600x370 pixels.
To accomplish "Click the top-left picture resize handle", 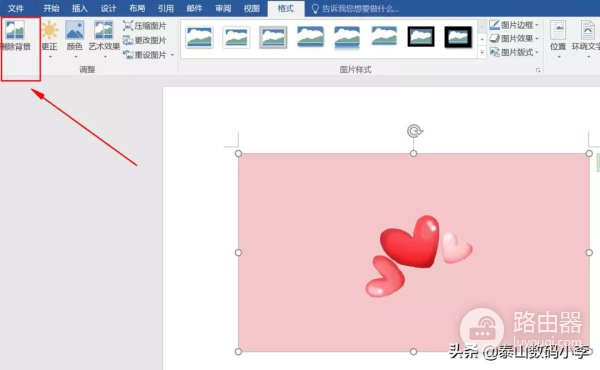I will click(238, 153).
